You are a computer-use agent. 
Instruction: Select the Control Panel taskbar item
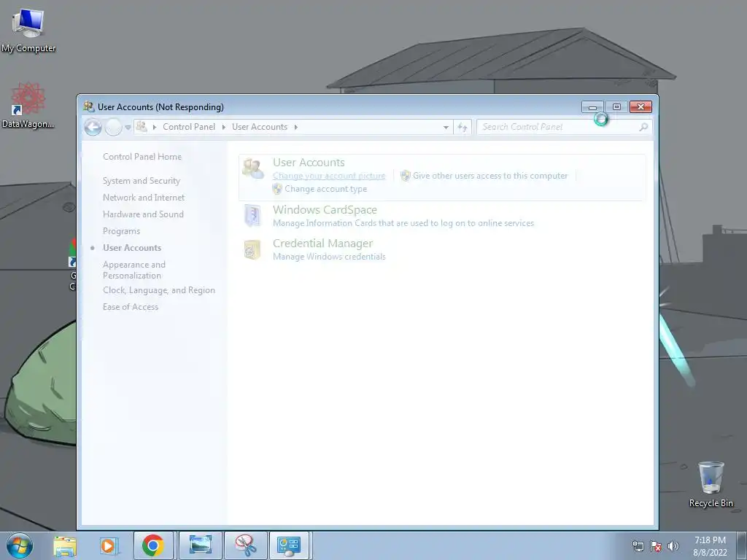289,545
